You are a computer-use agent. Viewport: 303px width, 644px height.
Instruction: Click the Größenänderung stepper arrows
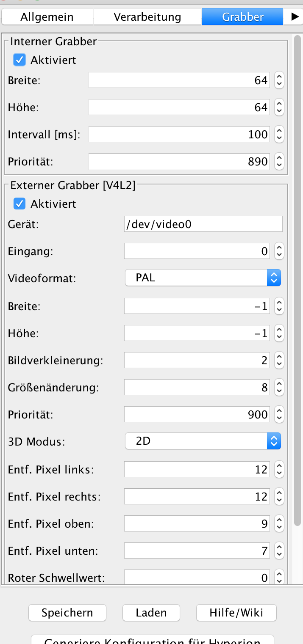coord(279,388)
